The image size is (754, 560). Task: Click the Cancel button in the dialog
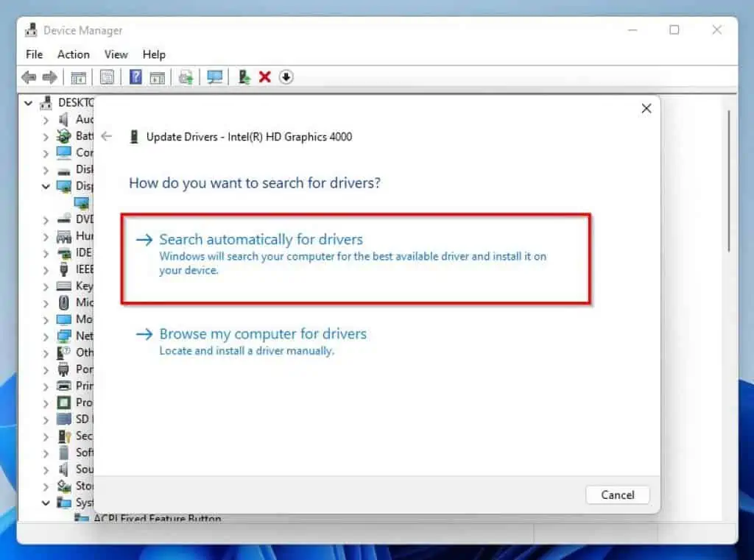tap(617, 495)
